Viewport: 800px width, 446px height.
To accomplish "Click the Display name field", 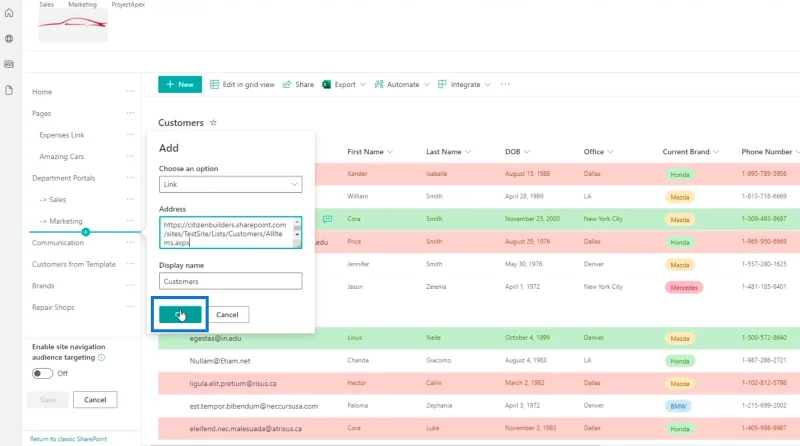I will coord(230,281).
